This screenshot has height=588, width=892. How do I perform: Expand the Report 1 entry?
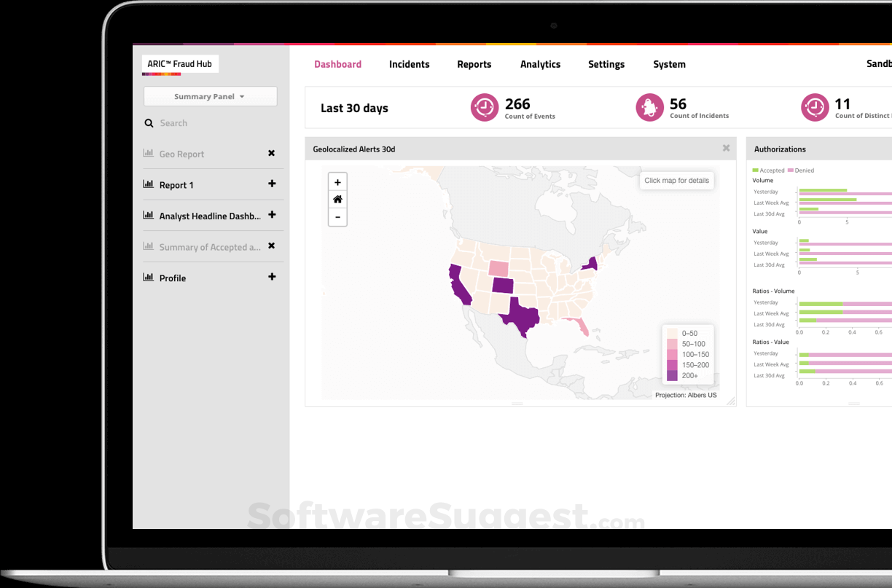click(x=271, y=184)
